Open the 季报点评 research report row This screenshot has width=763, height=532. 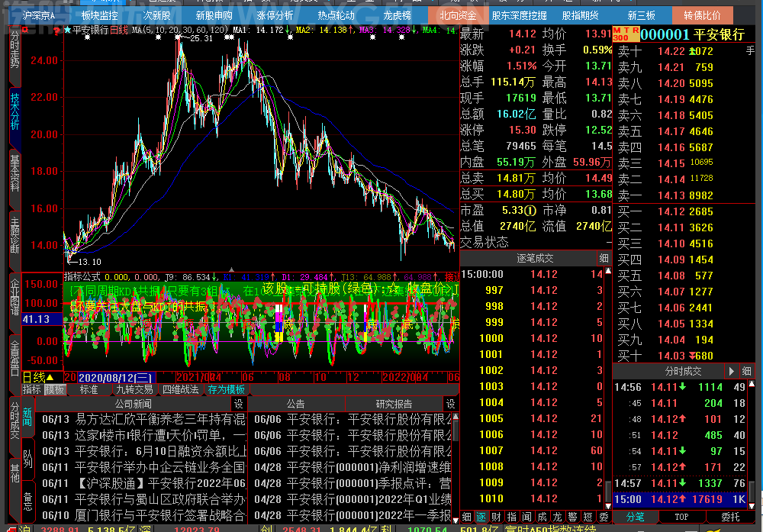click(x=353, y=483)
